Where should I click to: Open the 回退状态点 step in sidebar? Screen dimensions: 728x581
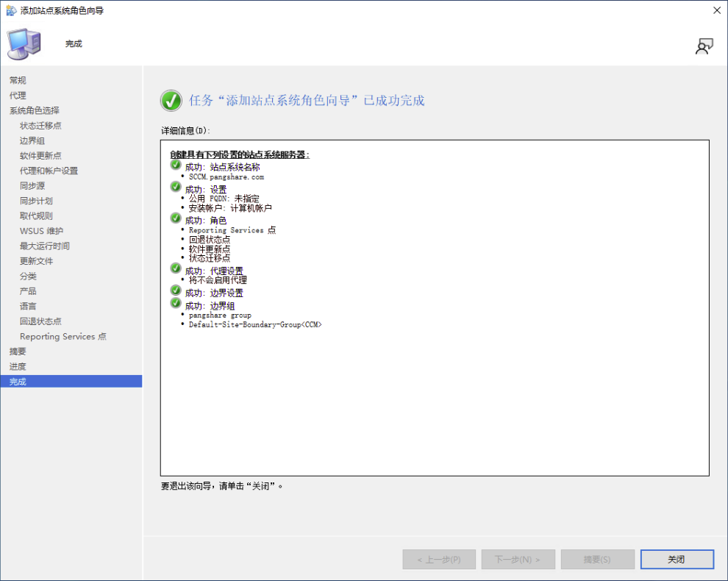tap(40, 321)
